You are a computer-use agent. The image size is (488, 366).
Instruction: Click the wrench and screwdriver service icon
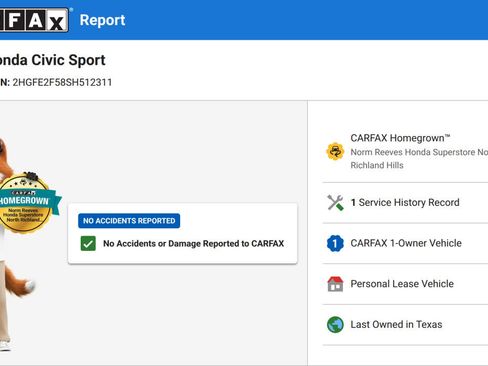pos(335,203)
